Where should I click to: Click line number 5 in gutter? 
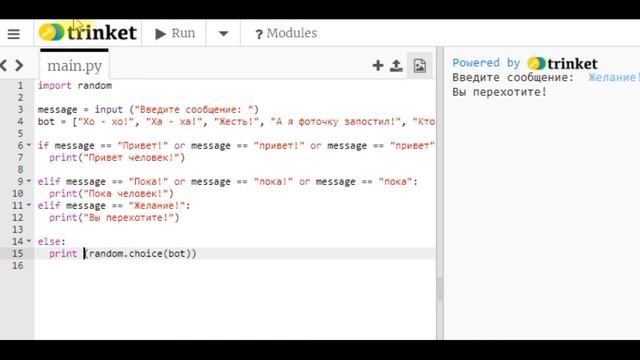pyautogui.click(x=20, y=133)
